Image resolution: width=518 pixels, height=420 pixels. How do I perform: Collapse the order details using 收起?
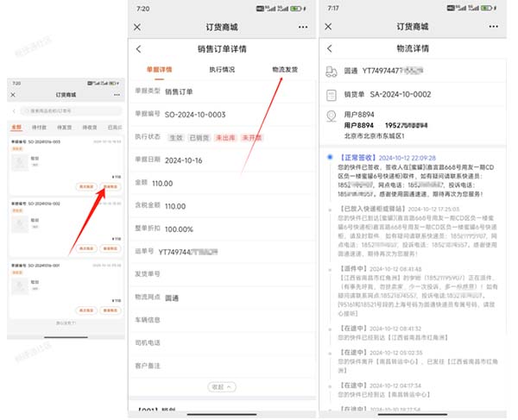click(219, 387)
